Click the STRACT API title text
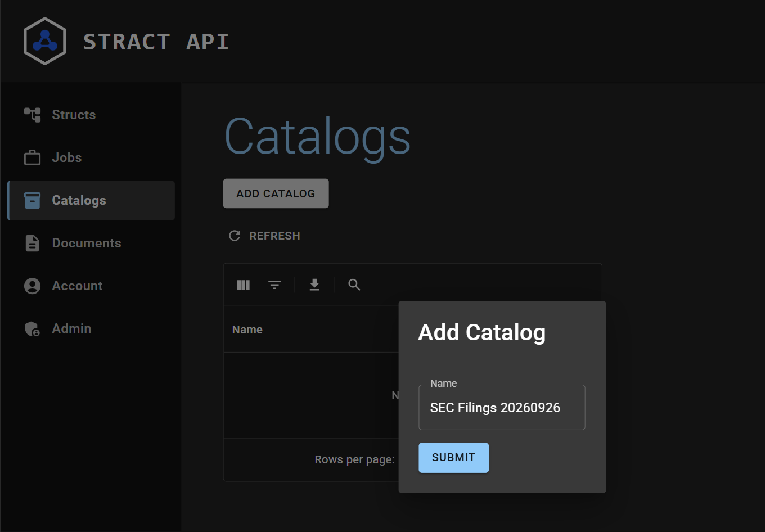Screen dimensions: 765x532 tap(156, 42)
